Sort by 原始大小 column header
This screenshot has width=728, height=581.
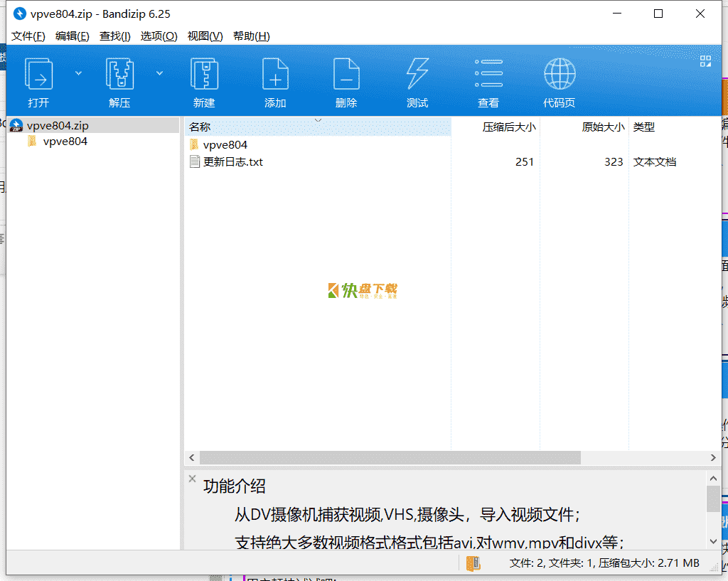[584, 127]
